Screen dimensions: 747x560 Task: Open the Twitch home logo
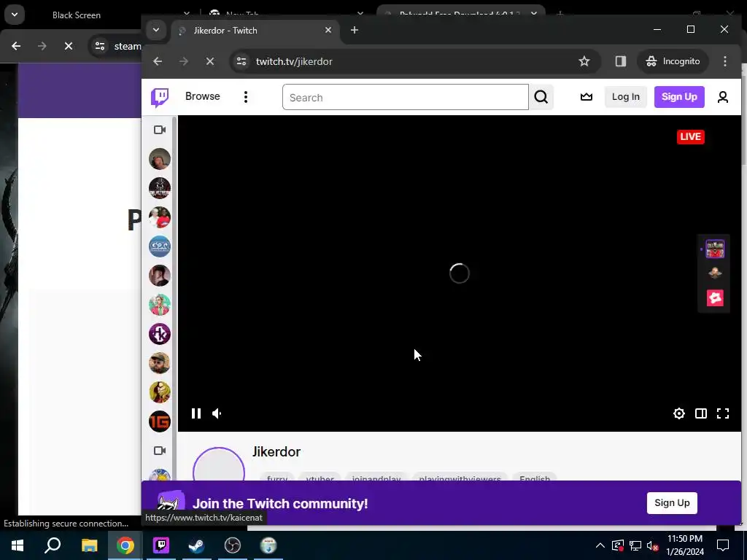(160, 97)
